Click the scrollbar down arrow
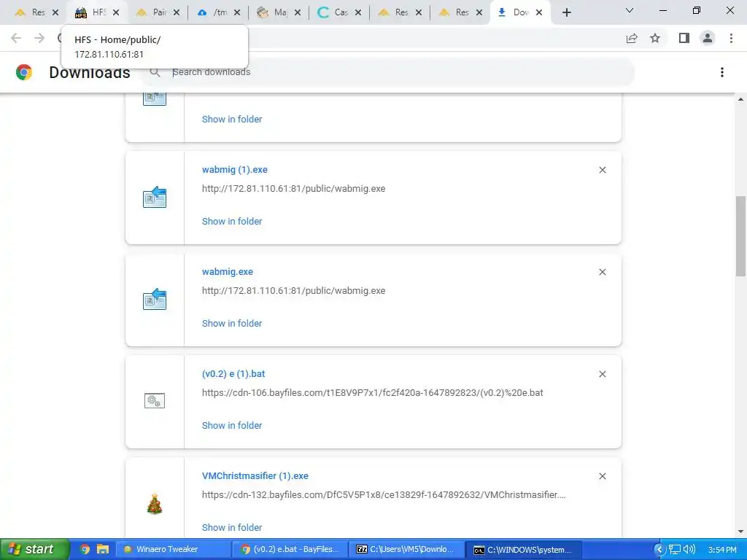Image resolution: width=747 pixels, height=560 pixels. 740,532
